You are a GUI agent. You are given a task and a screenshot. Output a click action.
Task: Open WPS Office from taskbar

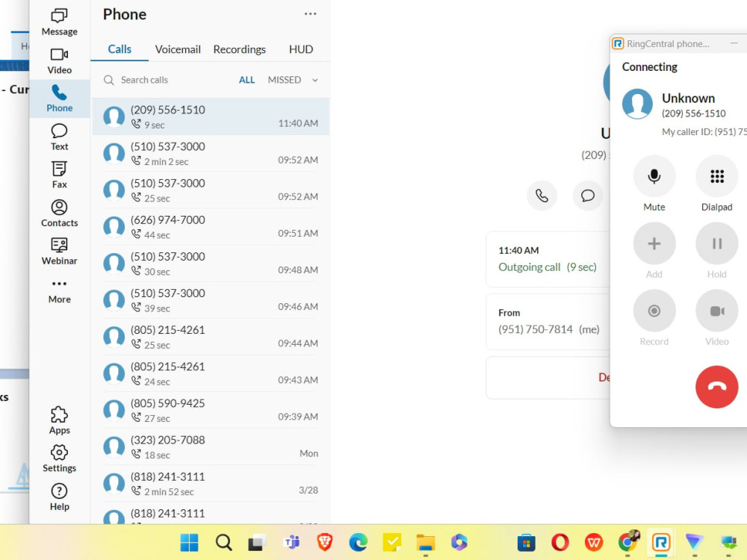(x=594, y=542)
